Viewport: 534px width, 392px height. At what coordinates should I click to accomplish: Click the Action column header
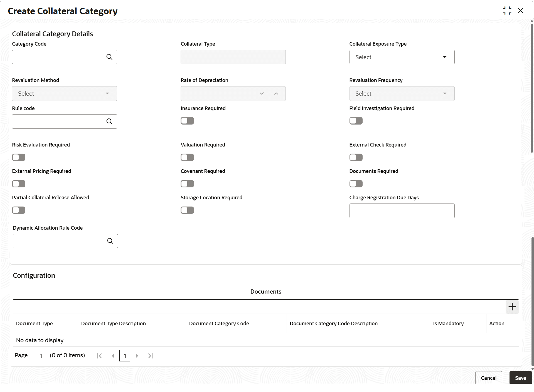pyautogui.click(x=502, y=323)
